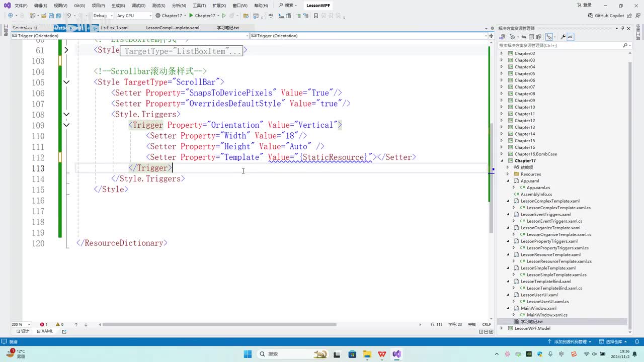Click the GitHub Copilot icon

point(591,16)
